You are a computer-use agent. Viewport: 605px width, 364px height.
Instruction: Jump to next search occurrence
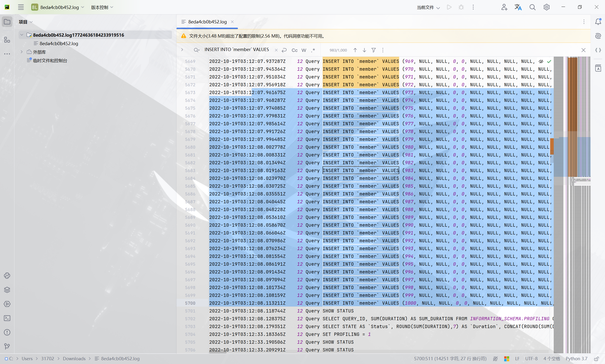(364, 50)
